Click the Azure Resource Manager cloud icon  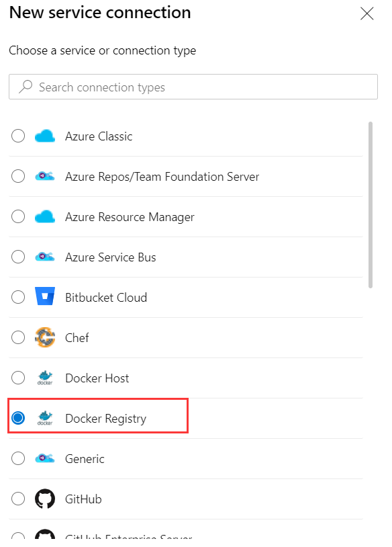(45, 216)
